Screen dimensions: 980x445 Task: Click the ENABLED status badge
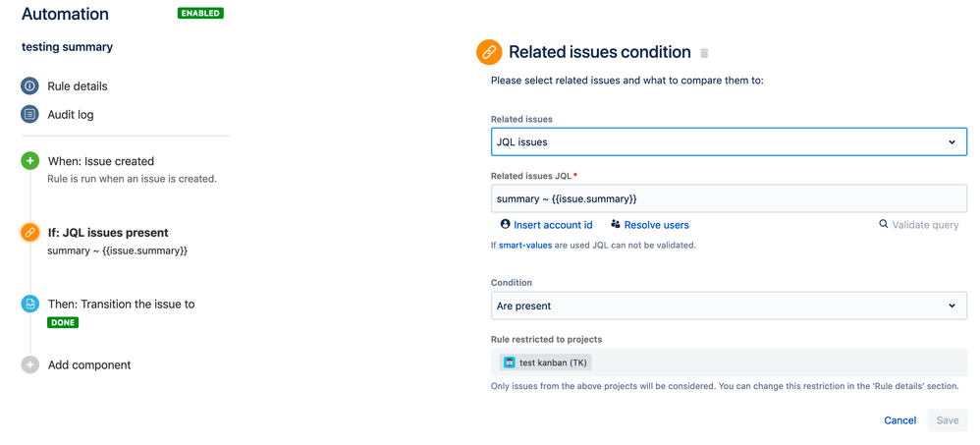(200, 14)
